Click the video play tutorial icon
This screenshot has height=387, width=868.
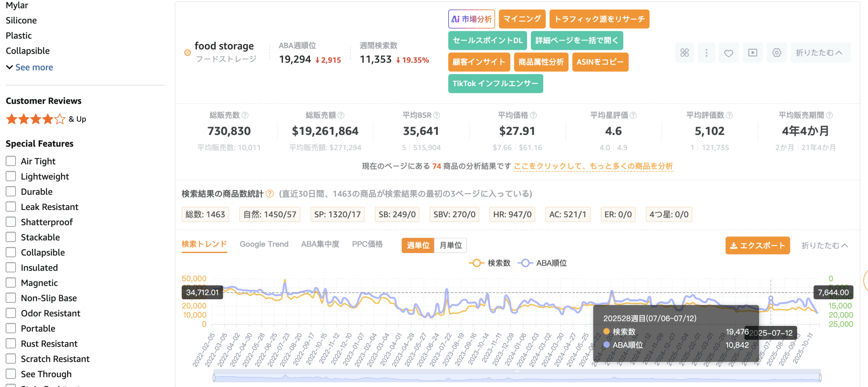coord(752,53)
